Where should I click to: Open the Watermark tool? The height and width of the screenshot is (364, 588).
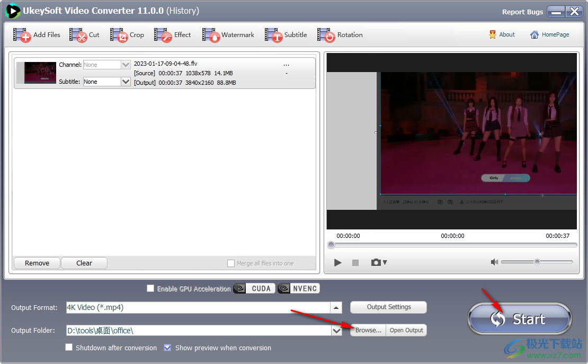(x=228, y=35)
